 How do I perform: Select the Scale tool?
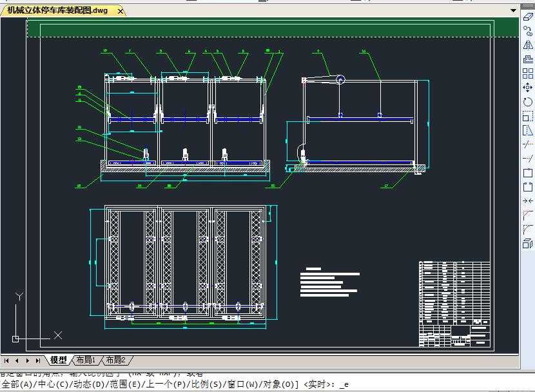pyautogui.click(x=527, y=117)
